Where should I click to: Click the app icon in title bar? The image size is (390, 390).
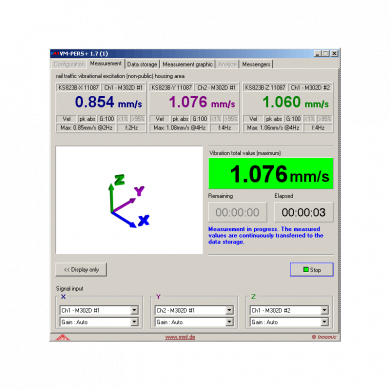pos(55,53)
